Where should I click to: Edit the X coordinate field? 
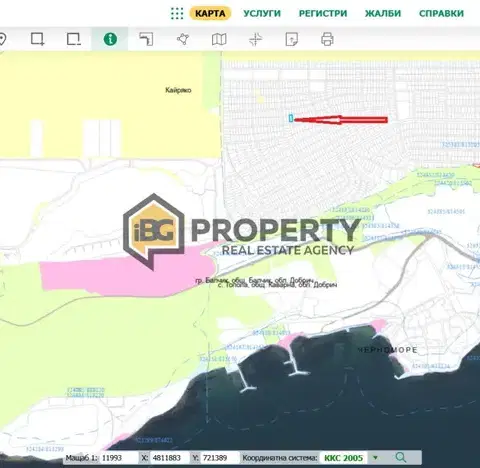click(170, 458)
